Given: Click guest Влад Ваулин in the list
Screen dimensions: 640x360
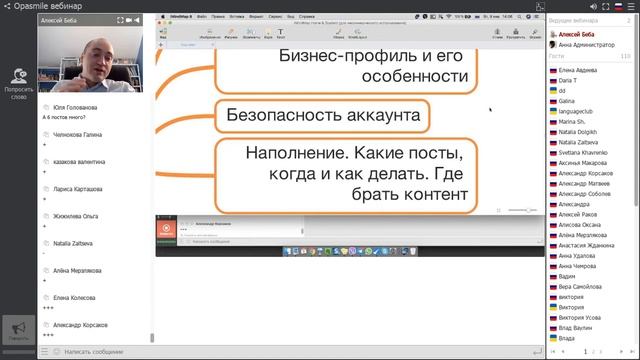Looking at the screenshot, I should [x=575, y=328].
